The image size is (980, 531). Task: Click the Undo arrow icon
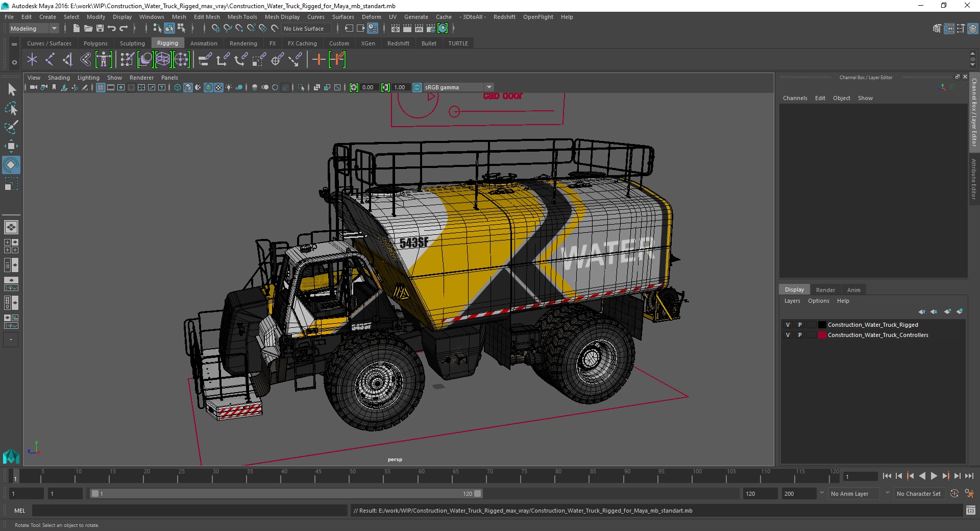pos(111,29)
